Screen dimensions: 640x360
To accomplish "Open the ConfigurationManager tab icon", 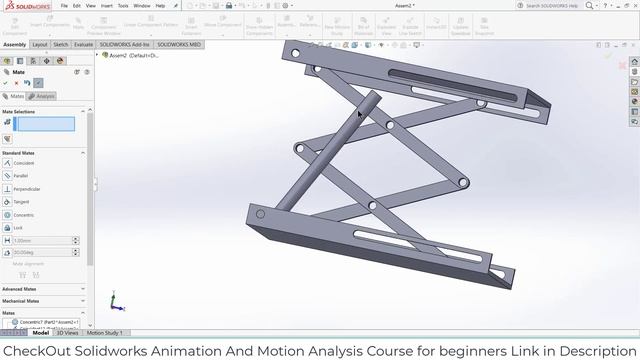I will 33,61.
